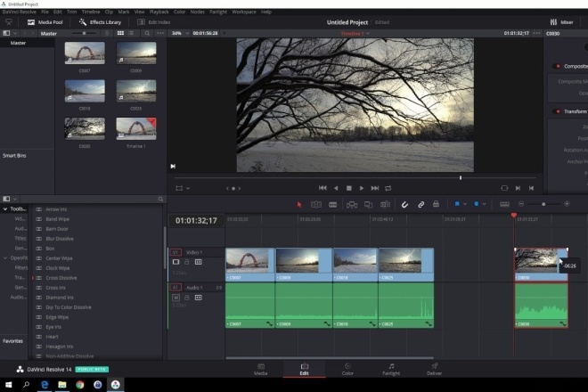Click the effects library search icon
The width and height of the screenshot is (588, 392).
coord(160,200)
